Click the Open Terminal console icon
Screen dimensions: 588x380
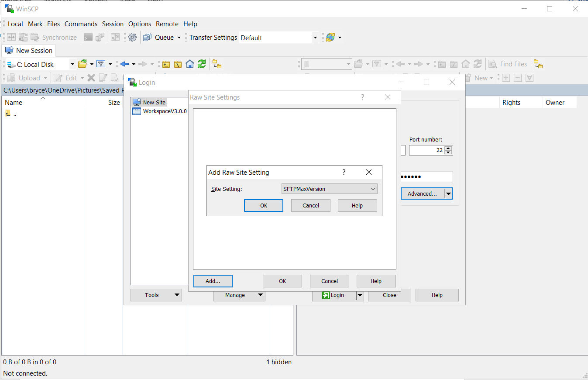[x=88, y=38]
